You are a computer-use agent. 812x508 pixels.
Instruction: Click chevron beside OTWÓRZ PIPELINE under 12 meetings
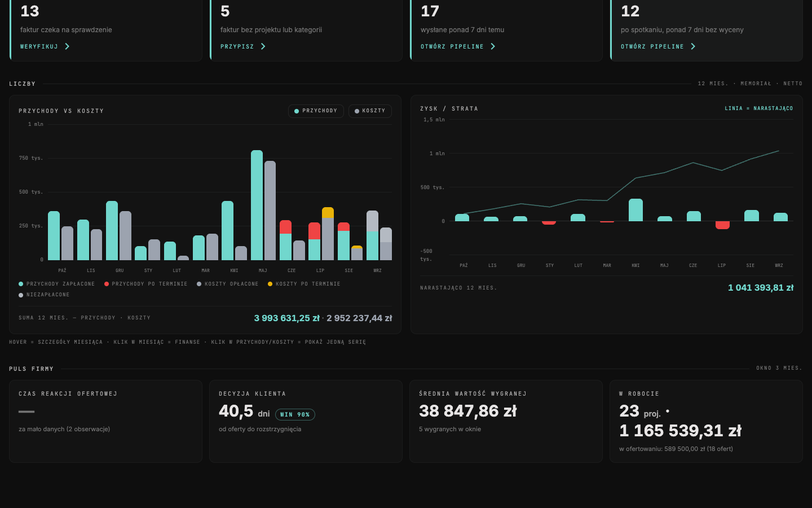point(693,46)
